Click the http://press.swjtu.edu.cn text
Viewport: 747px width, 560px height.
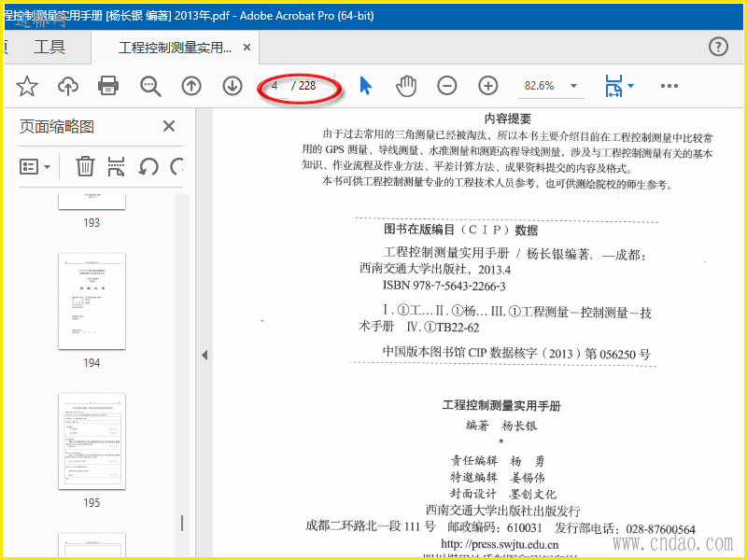click(x=500, y=544)
